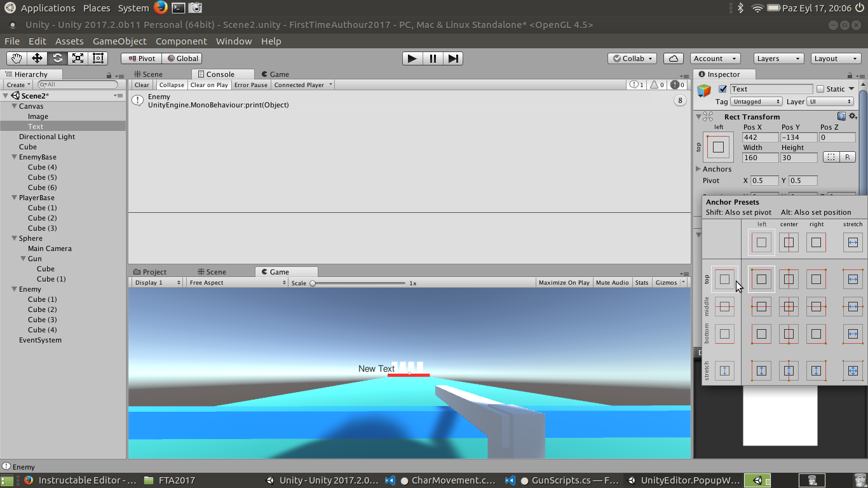The image size is (868, 488).
Task: Open the Layout dropdown
Action: [x=836, y=58]
